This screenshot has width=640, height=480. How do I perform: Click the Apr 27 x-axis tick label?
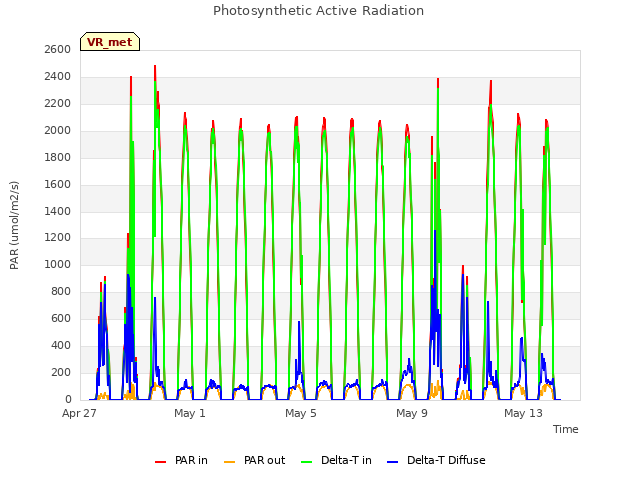tap(79, 413)
